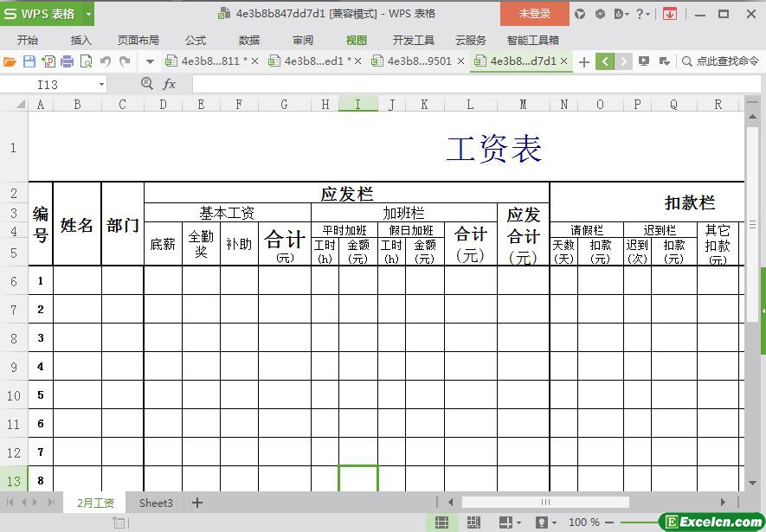This screenshot has height=532, width=766.
Task: Open the 审阅 ribbon tab
Action: [x=303, y=40]
